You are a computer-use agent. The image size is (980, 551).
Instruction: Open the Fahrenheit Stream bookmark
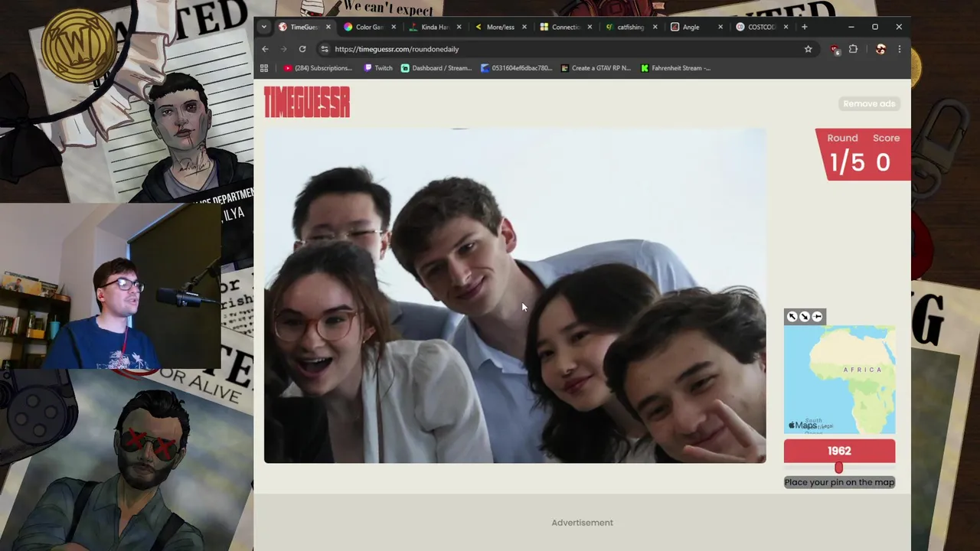[675, 68]
